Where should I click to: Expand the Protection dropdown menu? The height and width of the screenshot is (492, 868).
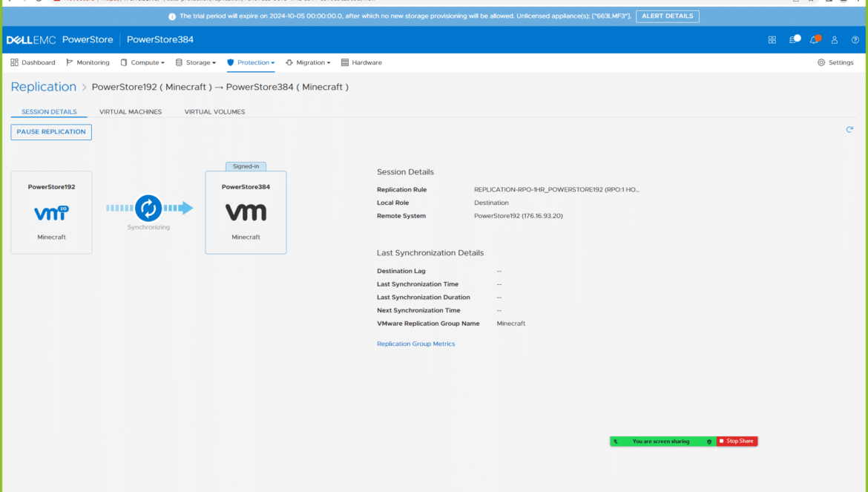251,62
